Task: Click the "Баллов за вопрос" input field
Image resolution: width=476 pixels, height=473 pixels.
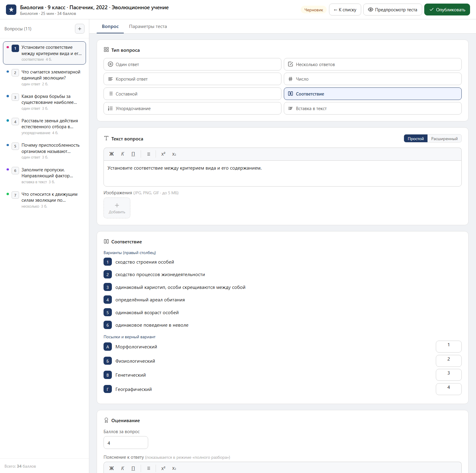Action: click(126, 443)
